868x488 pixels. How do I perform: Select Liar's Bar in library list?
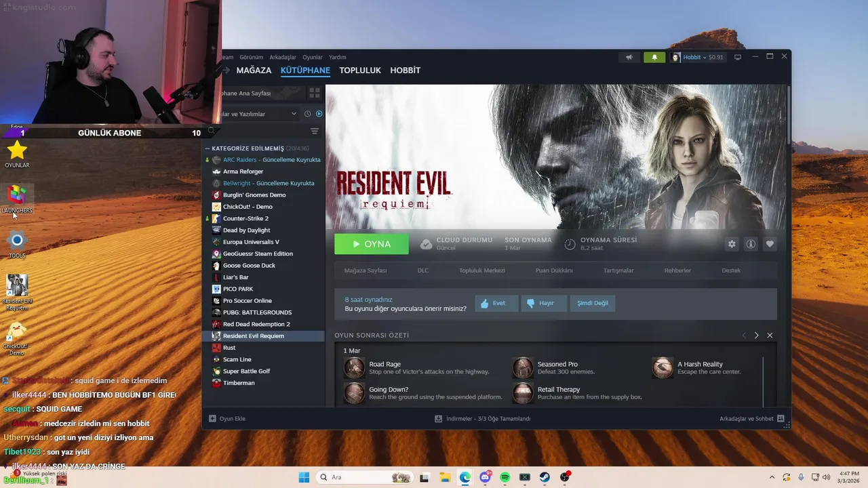[264, 277]
